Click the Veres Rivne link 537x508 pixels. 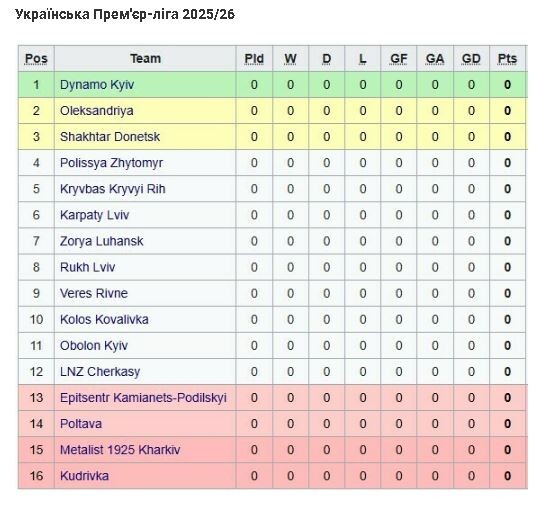click(94, 293)
